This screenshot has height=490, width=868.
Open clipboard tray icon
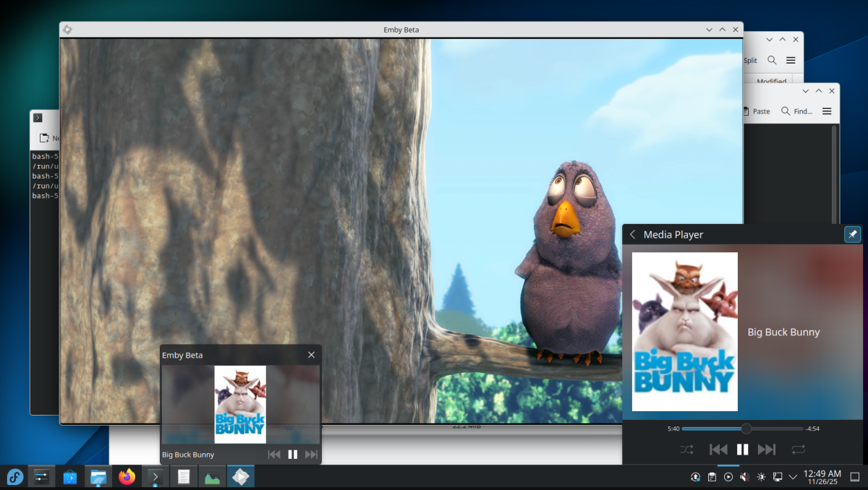click(x=712, y=477)
